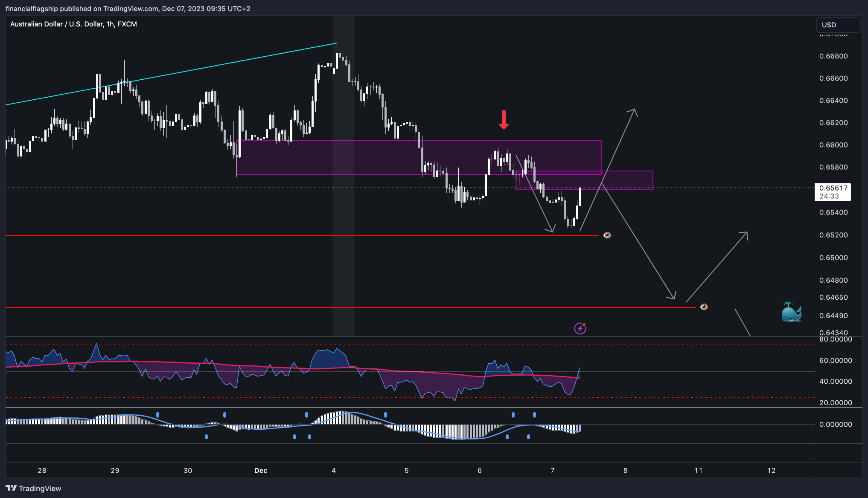This screenshot has width=868, height=498.
Task: Click date label 7 on time axis
Action: pyautogui.click(x=553, y=470)
